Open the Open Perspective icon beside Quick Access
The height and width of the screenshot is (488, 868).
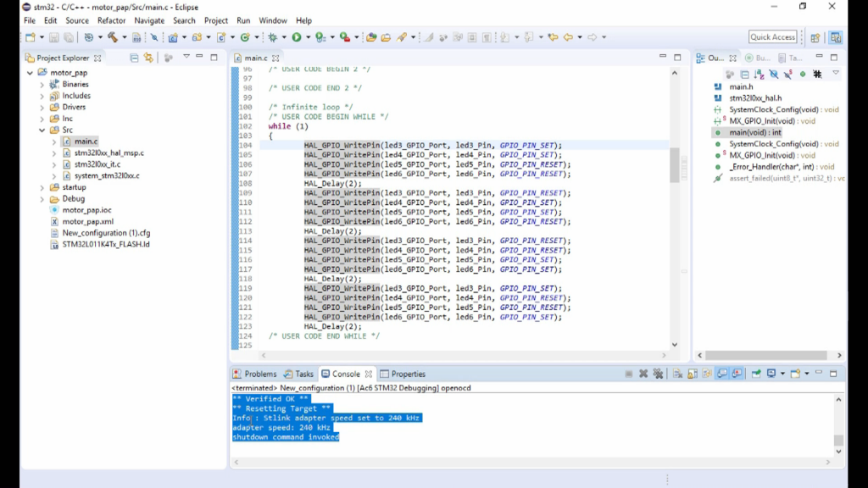tap(815, 37)
